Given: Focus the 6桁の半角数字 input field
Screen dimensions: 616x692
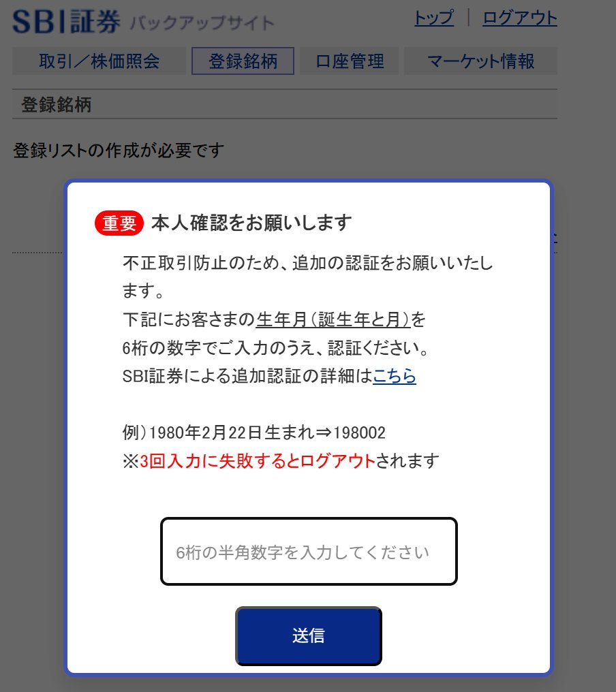Looking at the screenshot, I should 309,552.
